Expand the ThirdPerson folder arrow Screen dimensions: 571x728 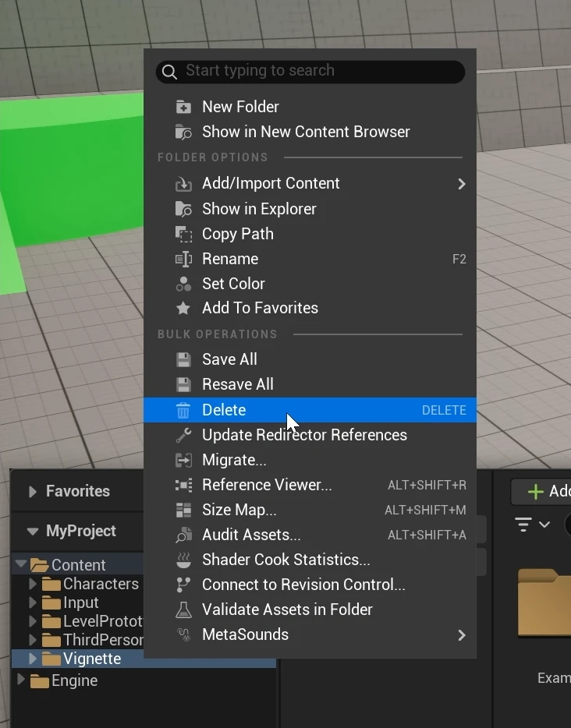tap(33, 640)
